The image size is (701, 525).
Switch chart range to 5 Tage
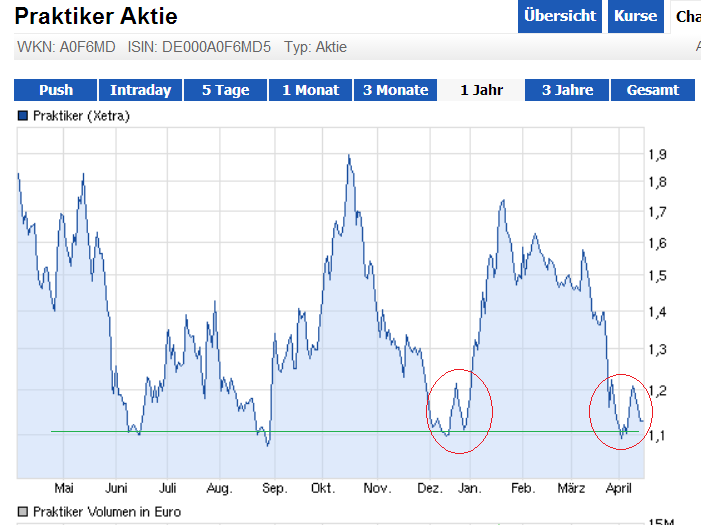click(225, 90)
